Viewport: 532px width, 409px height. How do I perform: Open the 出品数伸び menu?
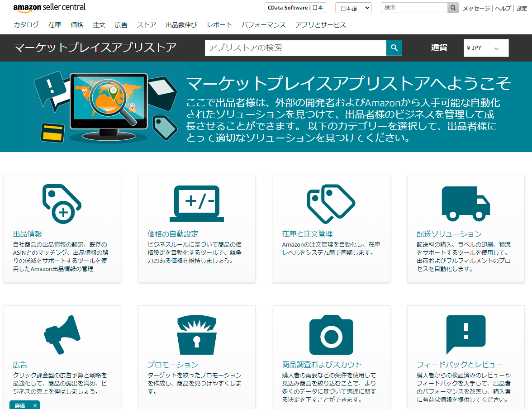tap(181, 25)
